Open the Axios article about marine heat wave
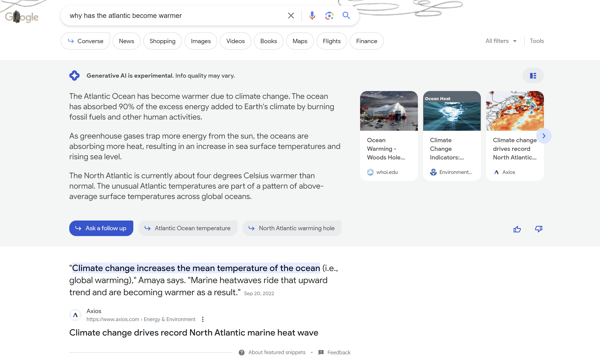Screen dimensions: 600x364 tap(194, 332)
